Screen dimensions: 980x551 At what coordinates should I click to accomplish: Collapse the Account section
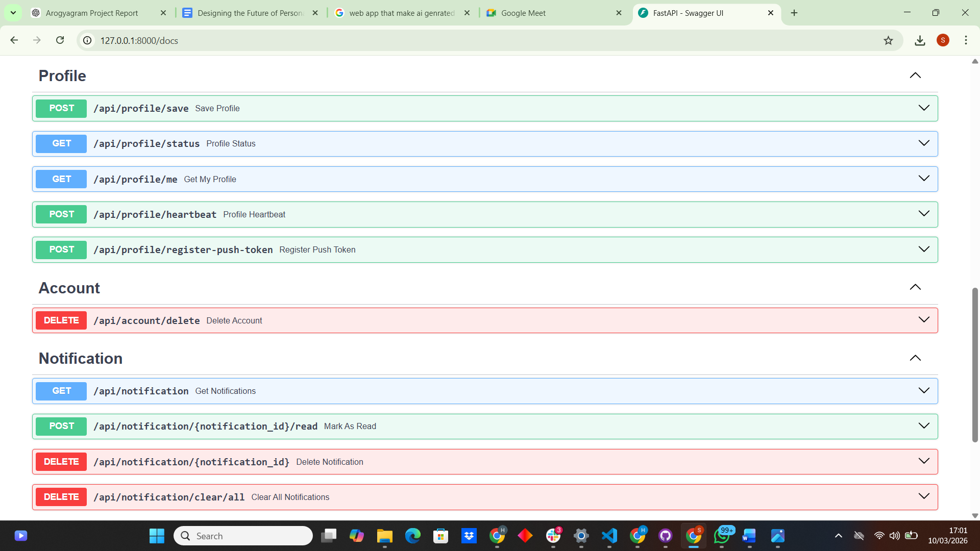click(x=915, y=287)
